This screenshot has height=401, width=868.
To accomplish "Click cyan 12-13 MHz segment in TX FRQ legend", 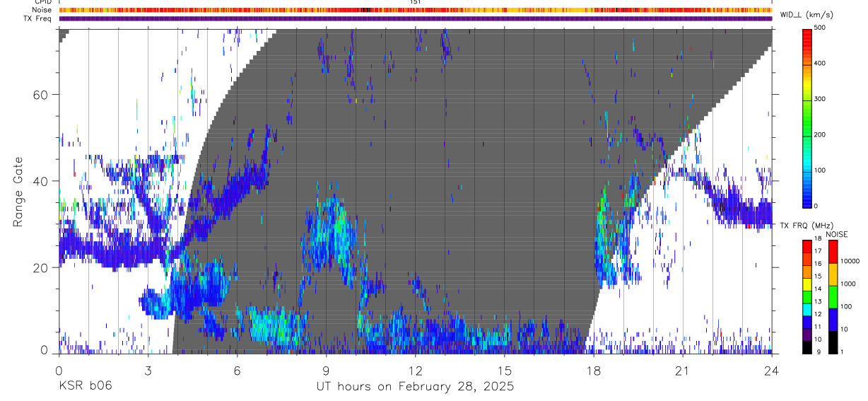I will pos(807,310).
